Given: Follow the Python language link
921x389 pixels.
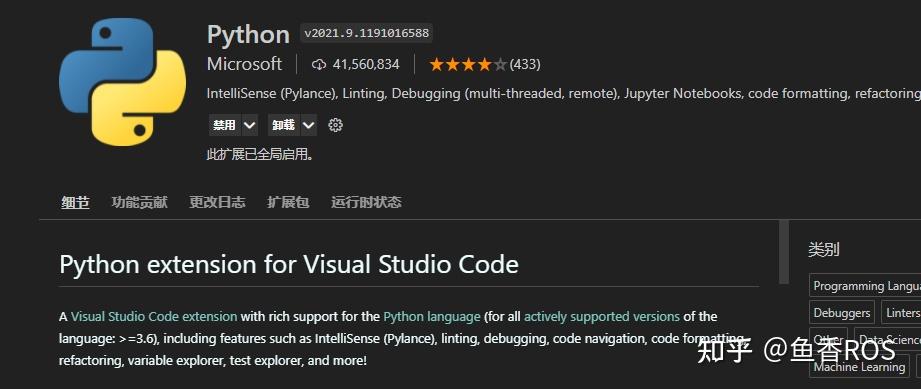Looking at the screenshot, I should pyautogui.click(x=432, y=316).
